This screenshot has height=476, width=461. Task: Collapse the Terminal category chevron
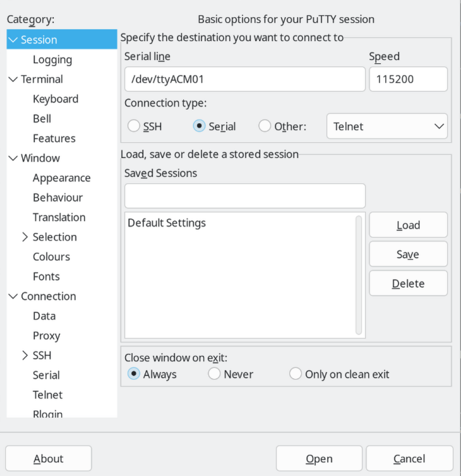click(13, 80)
